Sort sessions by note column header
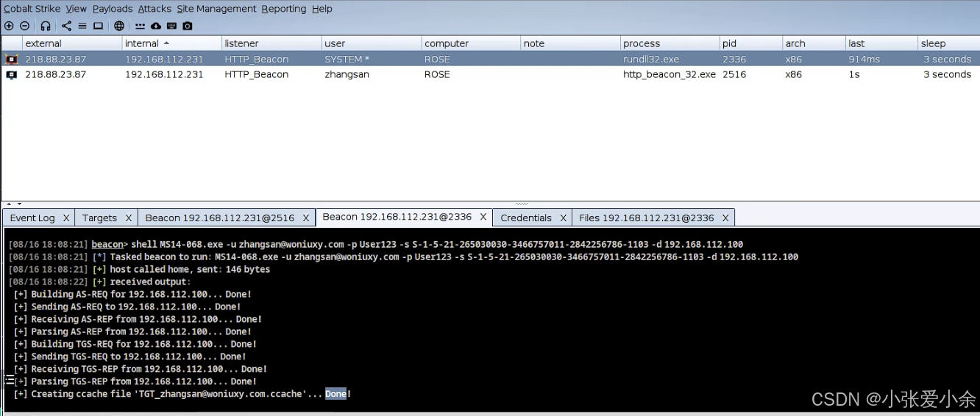 click(x=570, y=43)
